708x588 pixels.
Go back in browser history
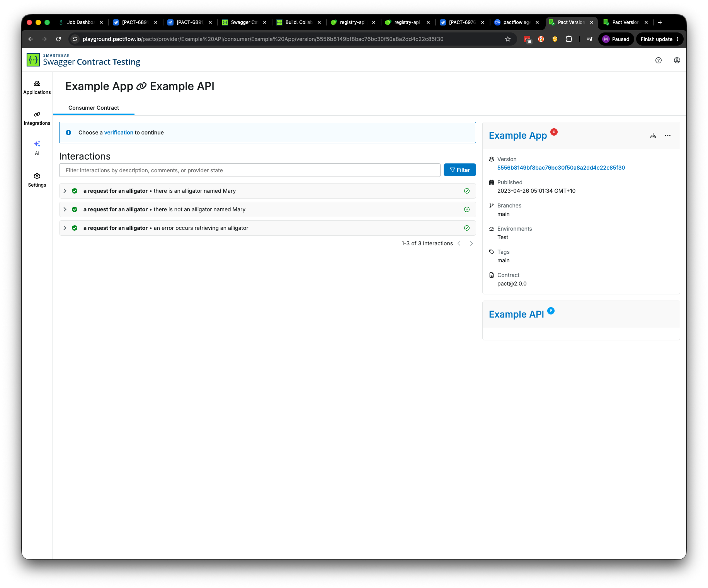31,39
